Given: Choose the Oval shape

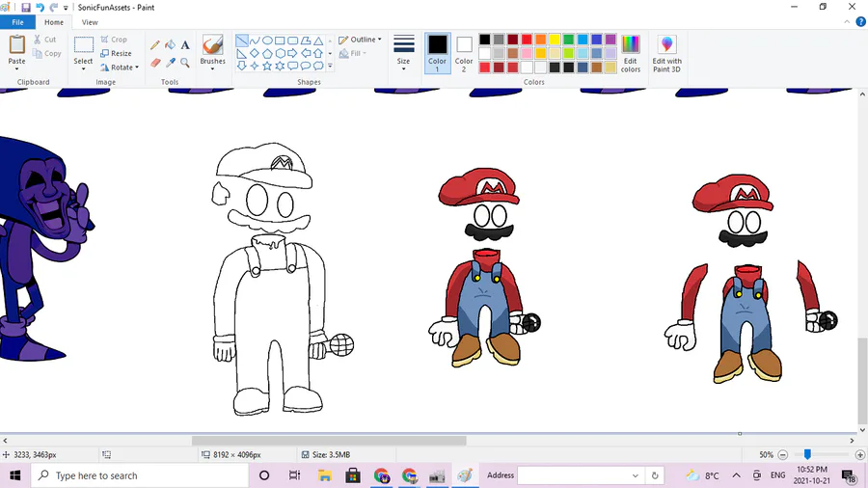Looking at the screenshot, I should pyautogui.click(x=267, y=41).
